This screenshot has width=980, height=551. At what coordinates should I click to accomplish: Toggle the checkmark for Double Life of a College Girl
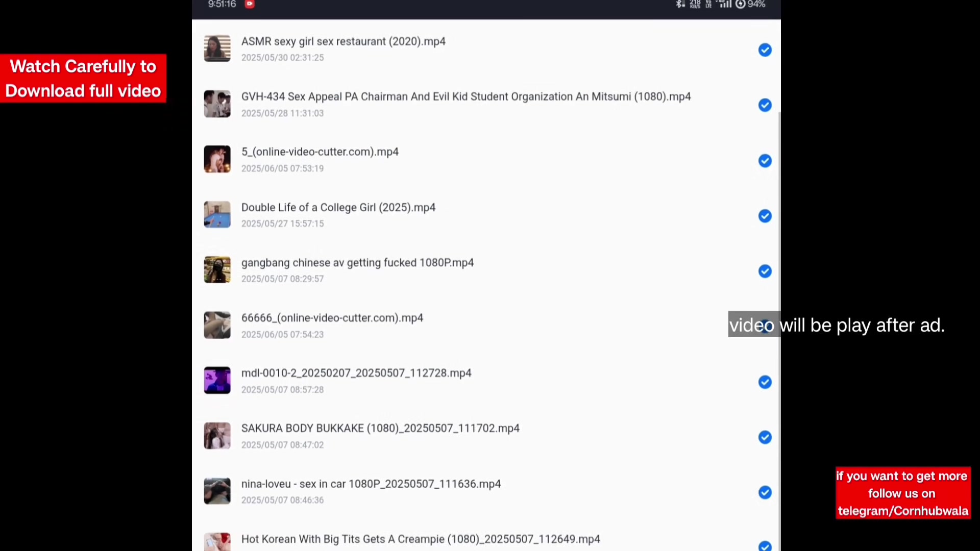(765, 216)
